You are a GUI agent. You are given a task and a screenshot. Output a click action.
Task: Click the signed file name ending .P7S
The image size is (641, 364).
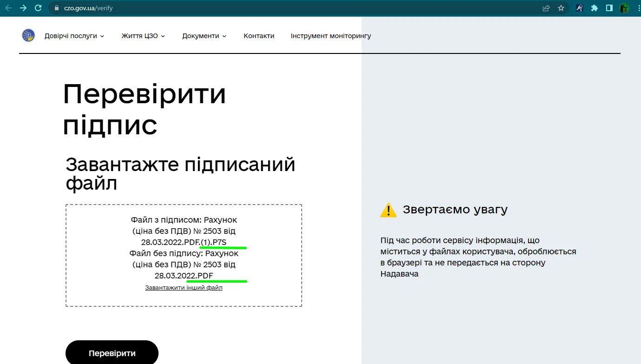184,231
